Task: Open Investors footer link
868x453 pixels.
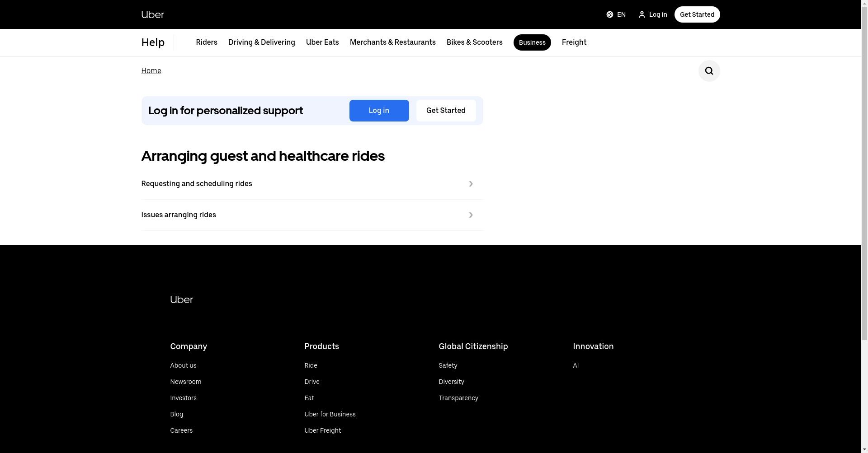Action: pos(183,398)
